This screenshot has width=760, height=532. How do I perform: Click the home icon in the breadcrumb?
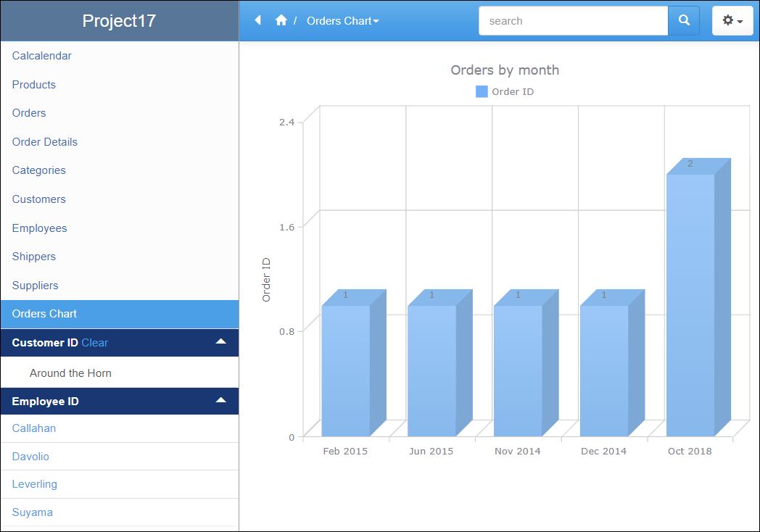(x=281, y=20)
